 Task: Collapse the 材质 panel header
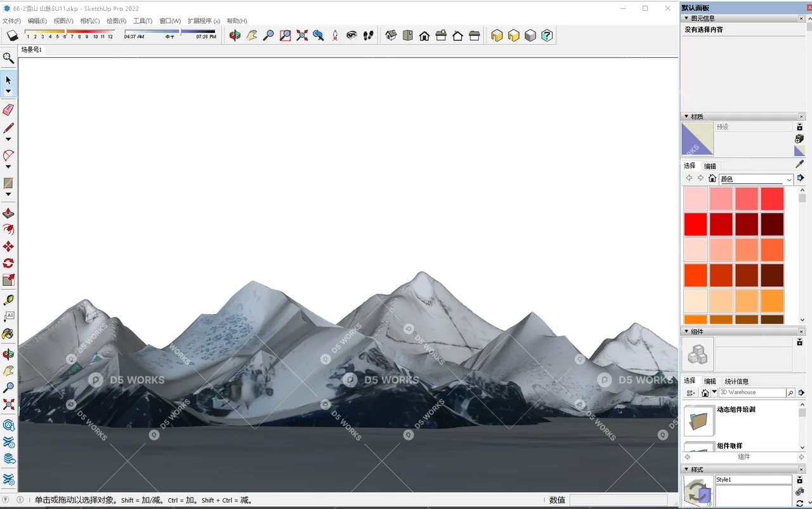click(686, 116)
